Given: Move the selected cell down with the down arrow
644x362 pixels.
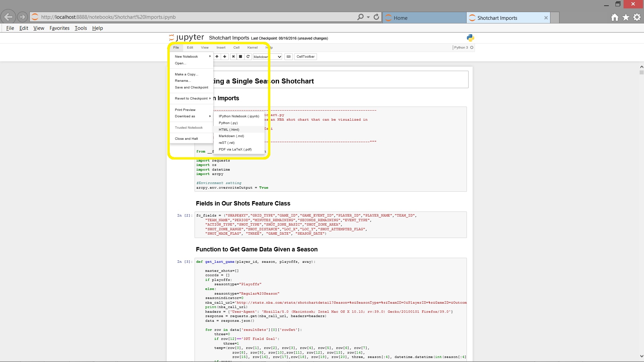Looking at the screenshot, I should tap(225, 57).
